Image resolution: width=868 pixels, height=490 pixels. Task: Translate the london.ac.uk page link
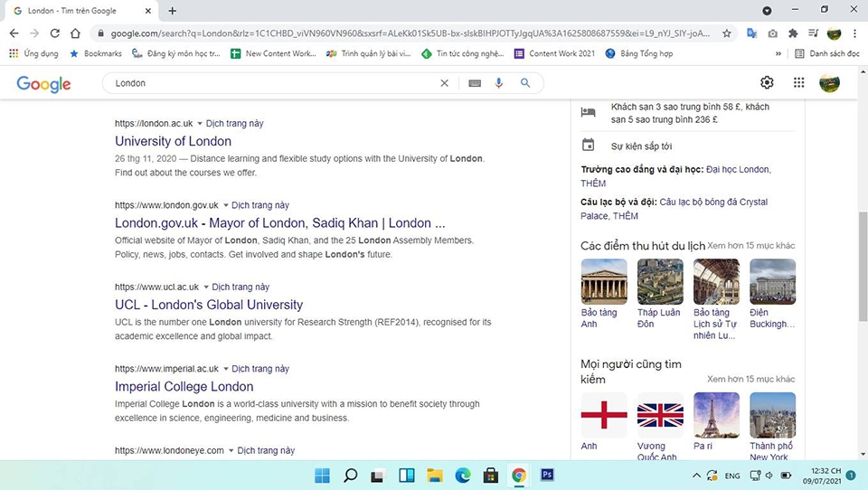click(x=235, y=124)
